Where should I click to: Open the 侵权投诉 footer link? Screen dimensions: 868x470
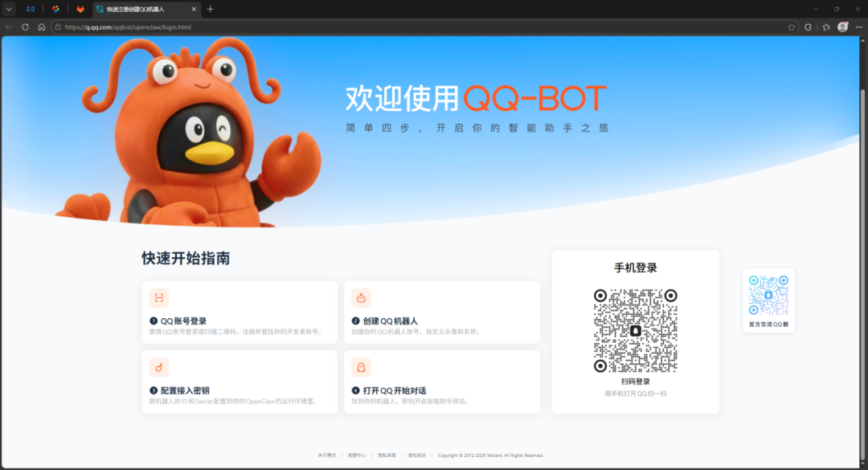pyautogui.click(x=417, y=456)
